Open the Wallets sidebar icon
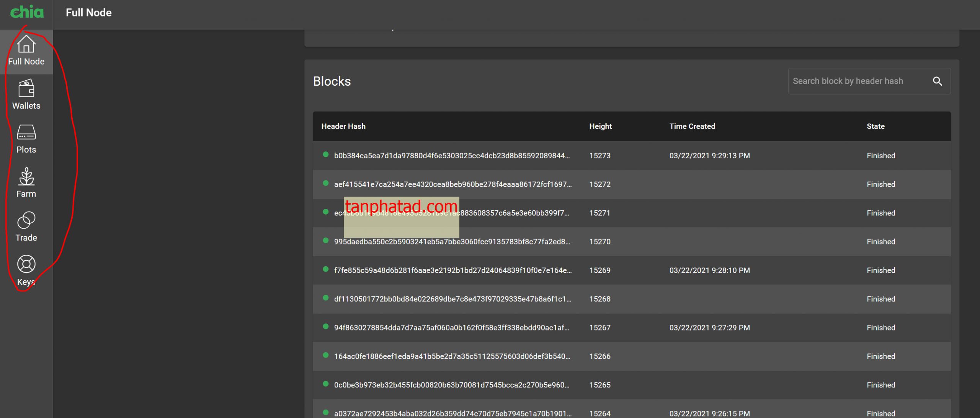Screen dimensions: 980x418 point(26,88)
